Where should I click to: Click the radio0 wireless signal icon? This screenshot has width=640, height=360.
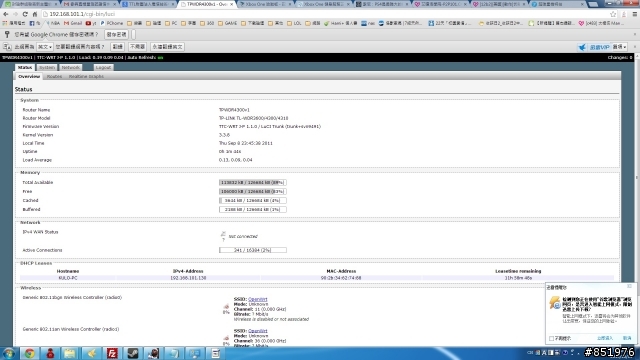click(226, 307)
